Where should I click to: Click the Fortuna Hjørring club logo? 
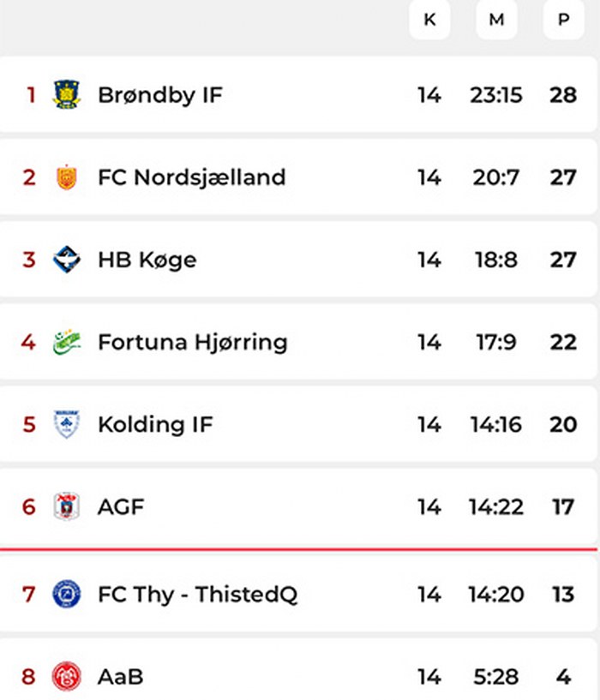[66, 342]
